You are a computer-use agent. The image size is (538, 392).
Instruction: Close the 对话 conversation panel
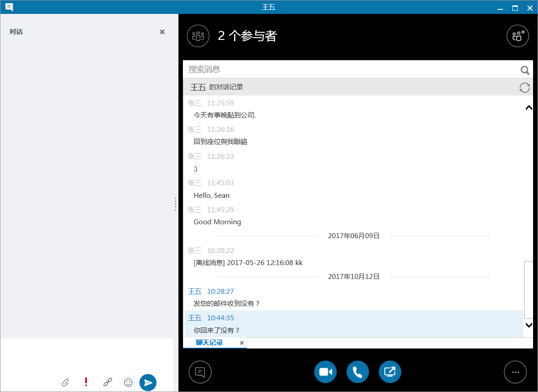coord(162,32)
